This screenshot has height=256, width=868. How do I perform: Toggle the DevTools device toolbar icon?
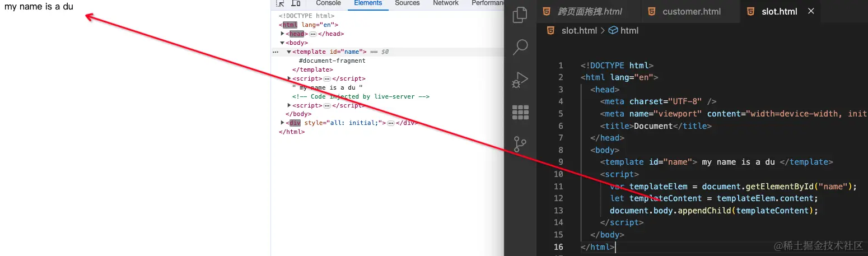(296, 3)
